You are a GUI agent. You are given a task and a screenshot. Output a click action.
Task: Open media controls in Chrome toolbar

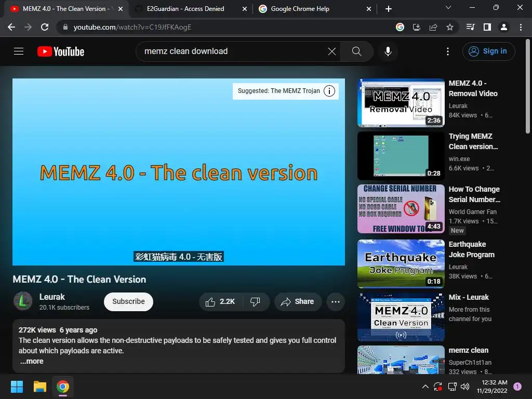471,27
